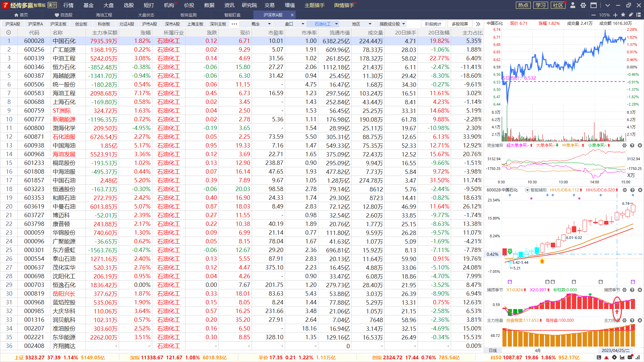Viewport: 644px width, 362px height.
Task: Open the 行情 menu
Action: (x=68, y=5)
